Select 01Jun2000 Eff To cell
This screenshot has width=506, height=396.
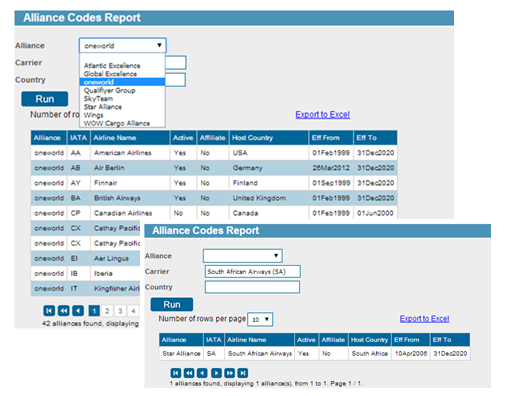pyautogui.click(x=375, y=213)
